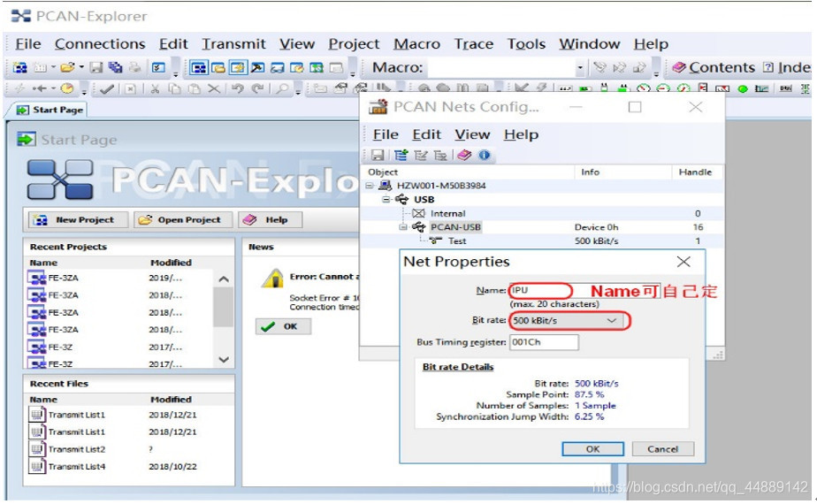Click the Macro text input field
Screen dimensions: 817x504
[500, 68]
